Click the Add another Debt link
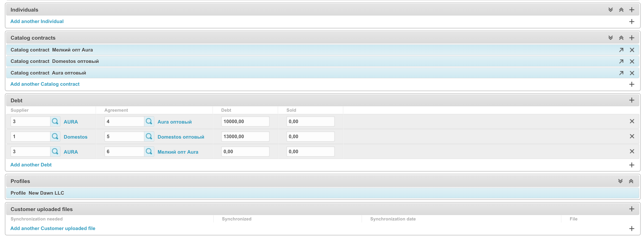 tap(31, 165)
